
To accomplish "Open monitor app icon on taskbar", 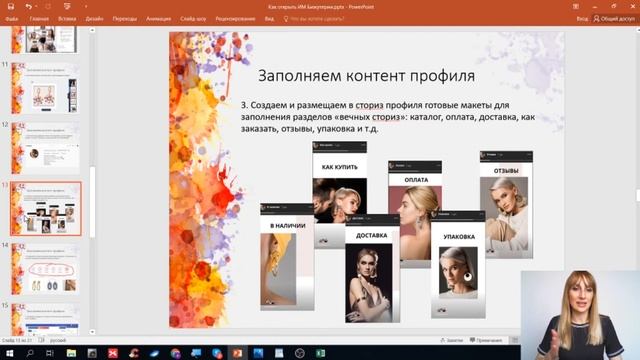I will pos(196,353).
